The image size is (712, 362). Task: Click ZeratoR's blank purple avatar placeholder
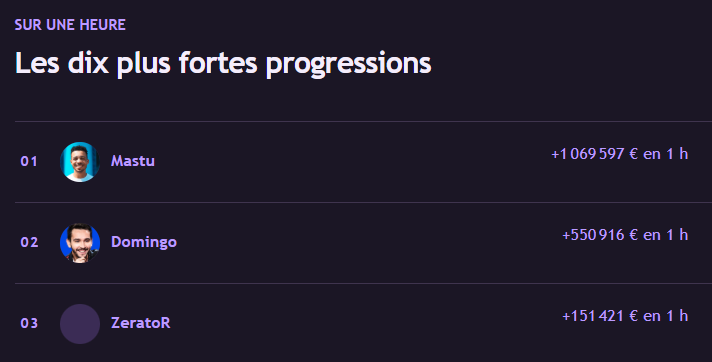coord(80,324)
